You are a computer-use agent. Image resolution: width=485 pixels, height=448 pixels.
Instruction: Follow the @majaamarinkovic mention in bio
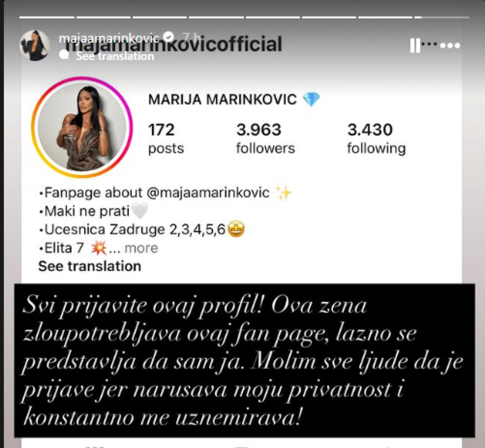coord(208,193)
